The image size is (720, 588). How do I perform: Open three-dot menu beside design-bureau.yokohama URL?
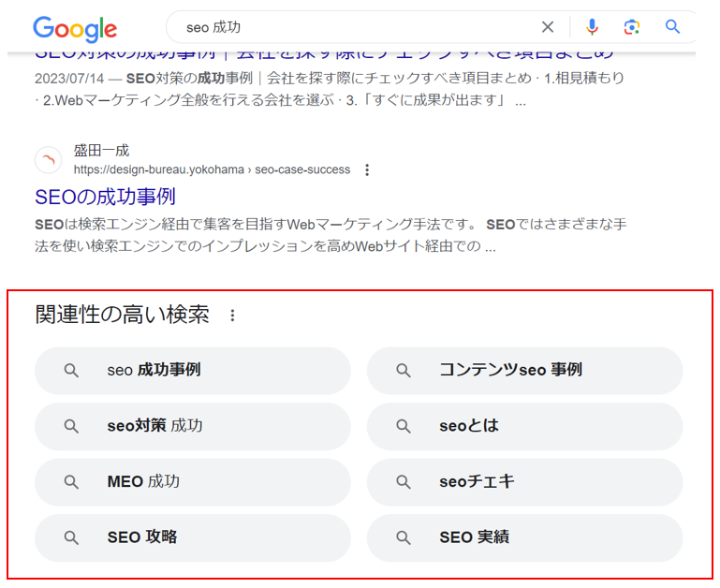pyautogui.click(x=367, y=170)
